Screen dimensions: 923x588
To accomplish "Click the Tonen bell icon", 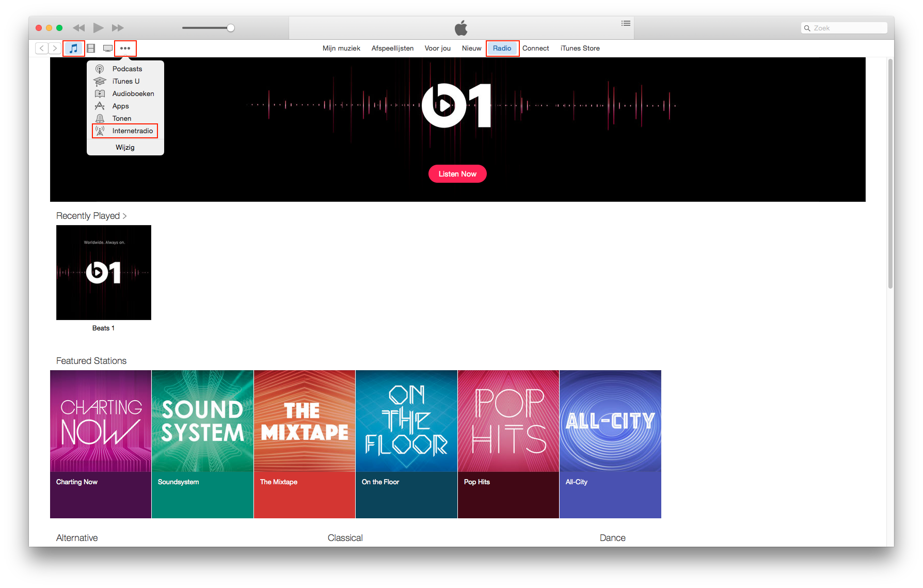I will coord(100,118).
